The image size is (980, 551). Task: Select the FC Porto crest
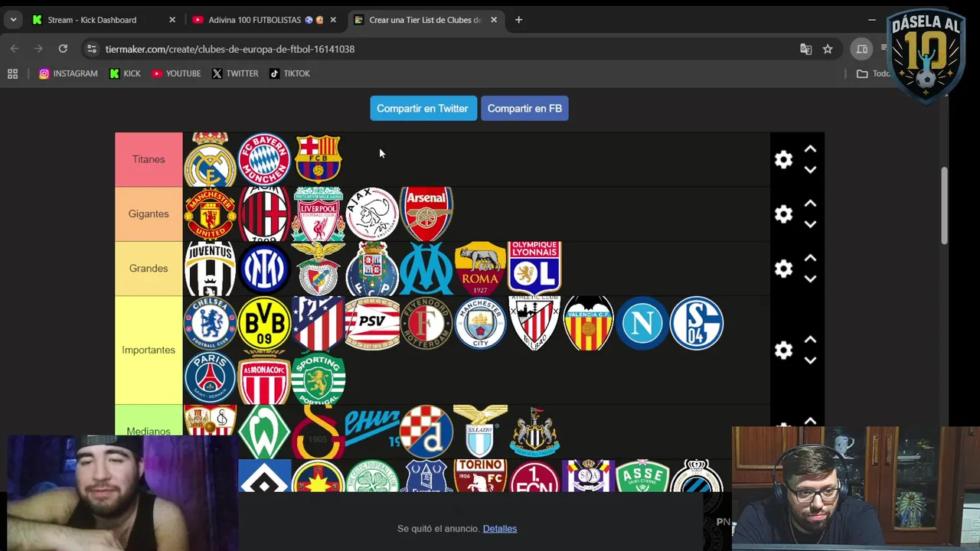coord(372,268)
